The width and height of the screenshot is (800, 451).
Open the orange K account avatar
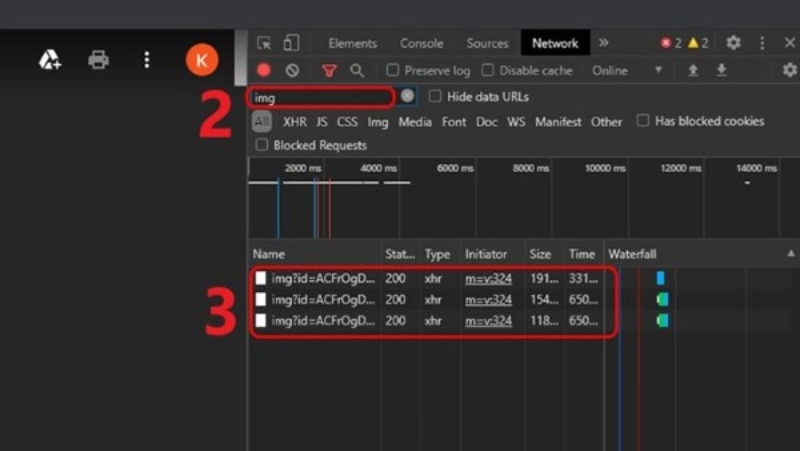pyautogui.click(x=202, y=60)
